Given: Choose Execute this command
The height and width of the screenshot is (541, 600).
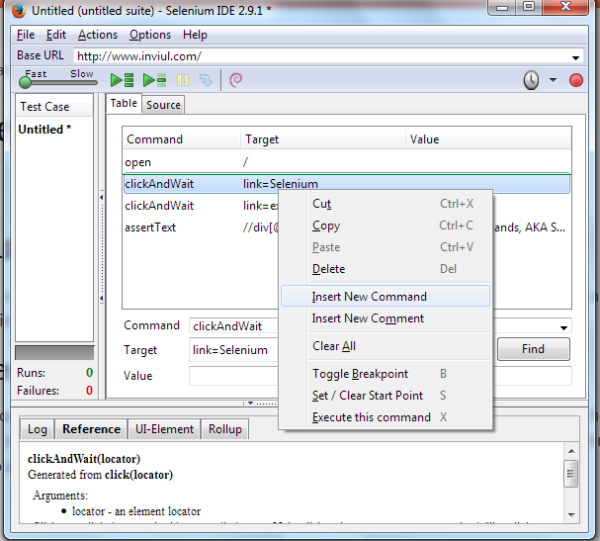Looking at the screenshot, I should tap(385, 417).
